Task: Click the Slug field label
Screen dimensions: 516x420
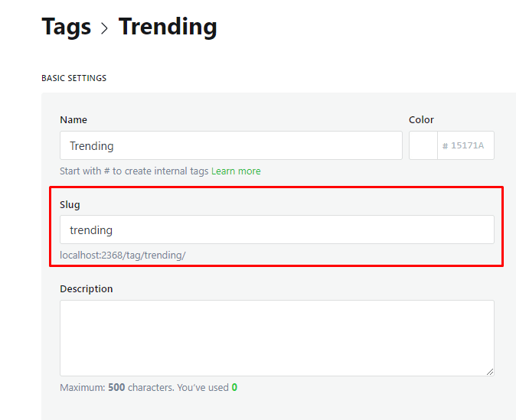Action: [70, 205]
